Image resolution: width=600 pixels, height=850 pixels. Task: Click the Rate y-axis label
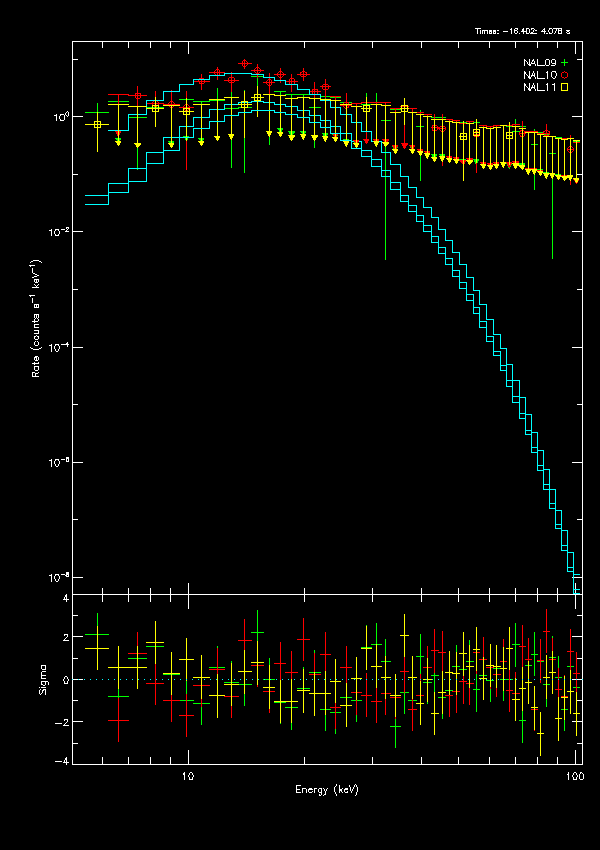[x=37, y=320]
